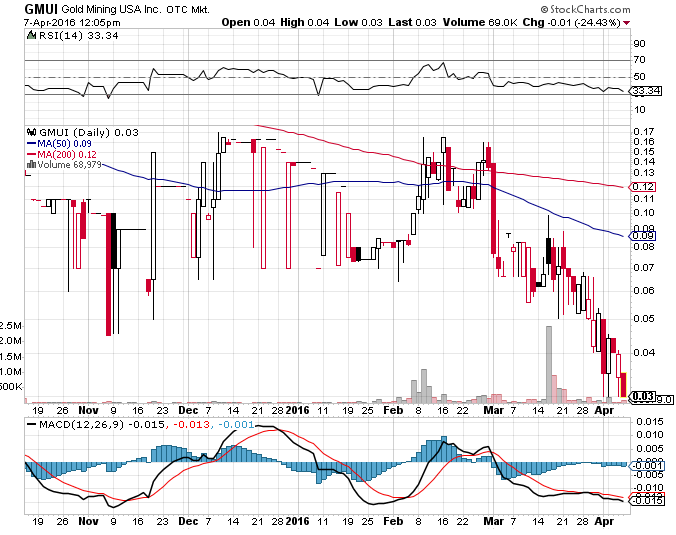Click the Mar label on price chart date axis
This screenshot has width=676, height=535.
494,410
